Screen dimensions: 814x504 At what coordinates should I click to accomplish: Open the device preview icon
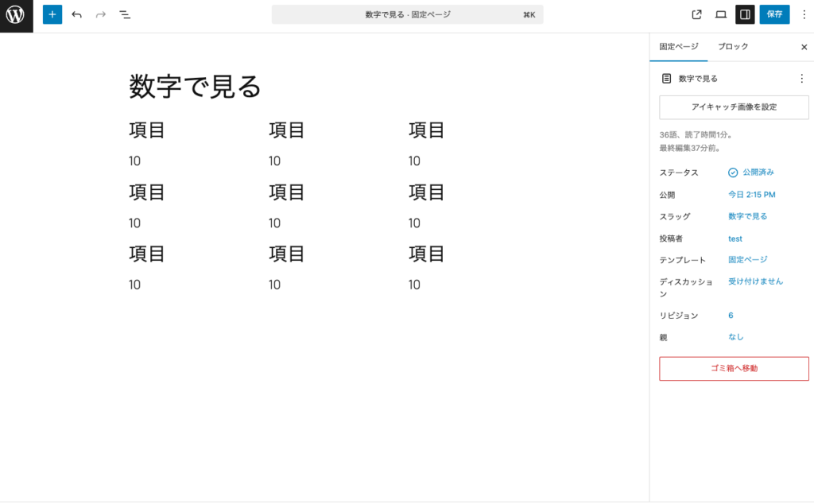point(721,14)
